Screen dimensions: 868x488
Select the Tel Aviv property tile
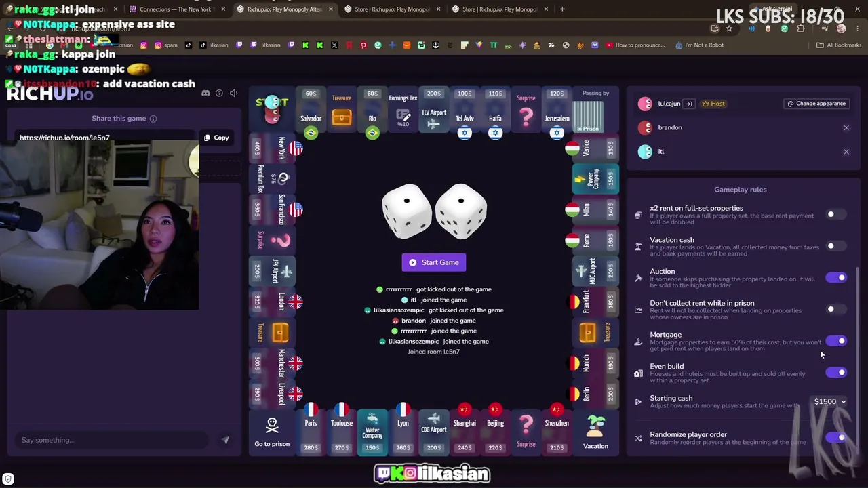465,111
